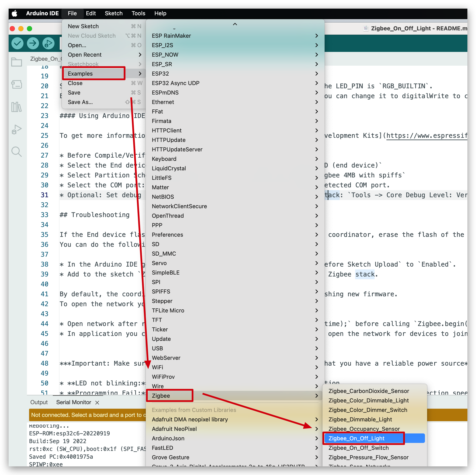Close the Serial Monitor tab

coord(97,402)
